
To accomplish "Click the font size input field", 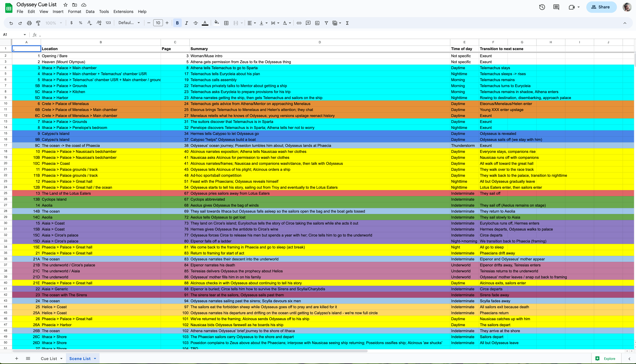I will (x=158, y=23).
